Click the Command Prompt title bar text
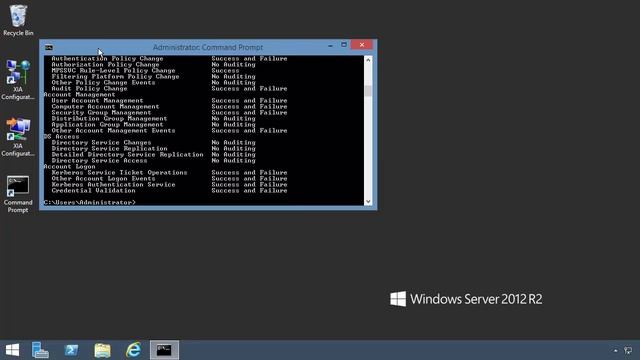The image size is (640, 360). point(208,47)
